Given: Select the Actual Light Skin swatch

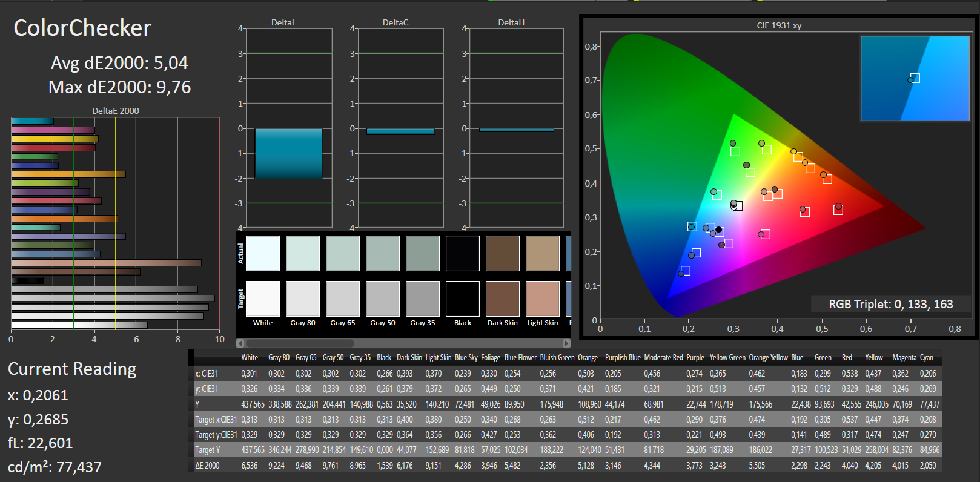Looking at the screenshot, I should [x=543, y=253].
